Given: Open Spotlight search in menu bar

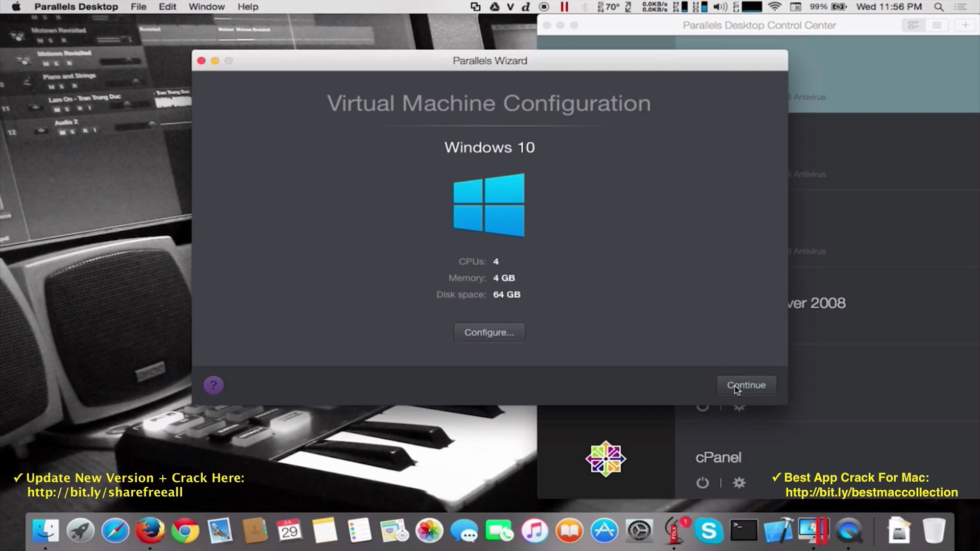Looking at the screenshot, I should pos(938,7).
